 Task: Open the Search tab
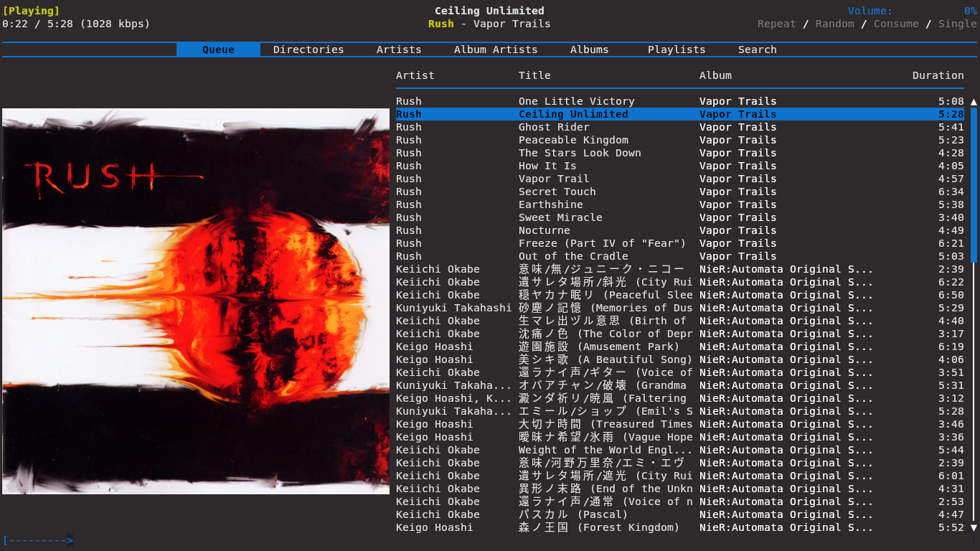click(758, 50)
